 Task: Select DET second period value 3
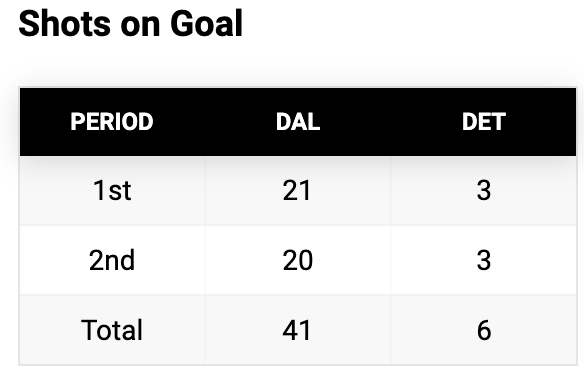(483, 260)
